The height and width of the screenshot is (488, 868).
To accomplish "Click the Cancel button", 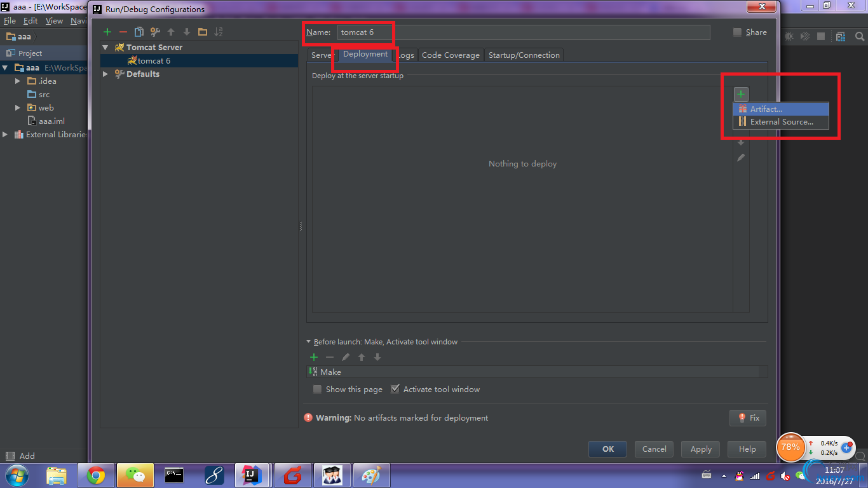I will [654, 449].
